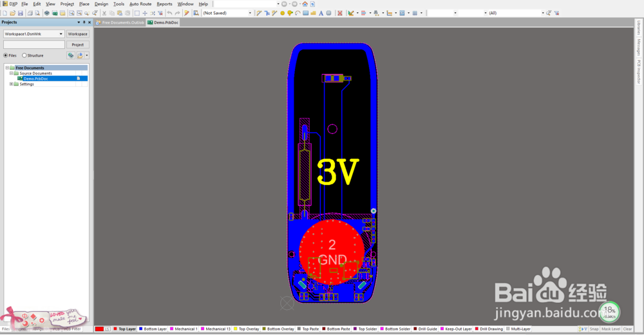
Task: Click the Project button
Action: pyautogui.click(x=78, y=45)
